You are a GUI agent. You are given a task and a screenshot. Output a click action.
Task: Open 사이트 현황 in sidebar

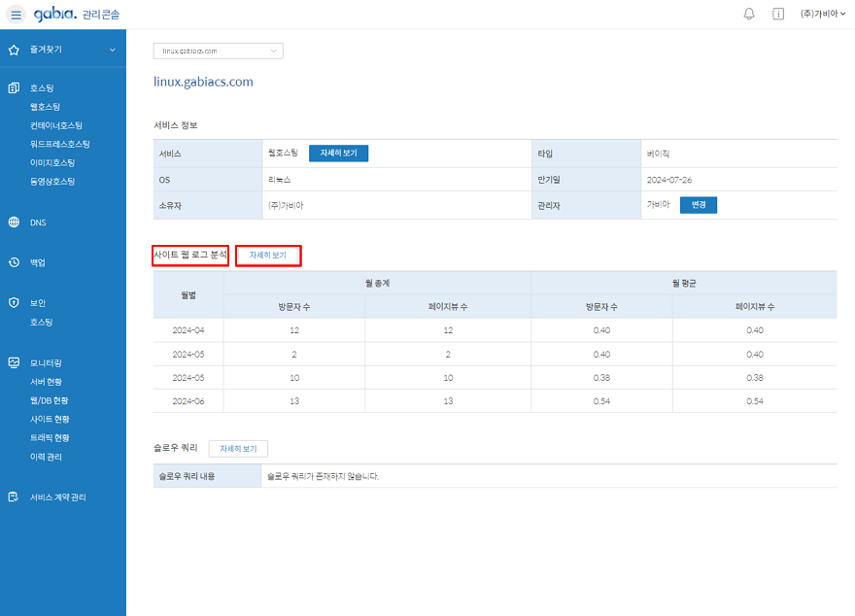50,419
